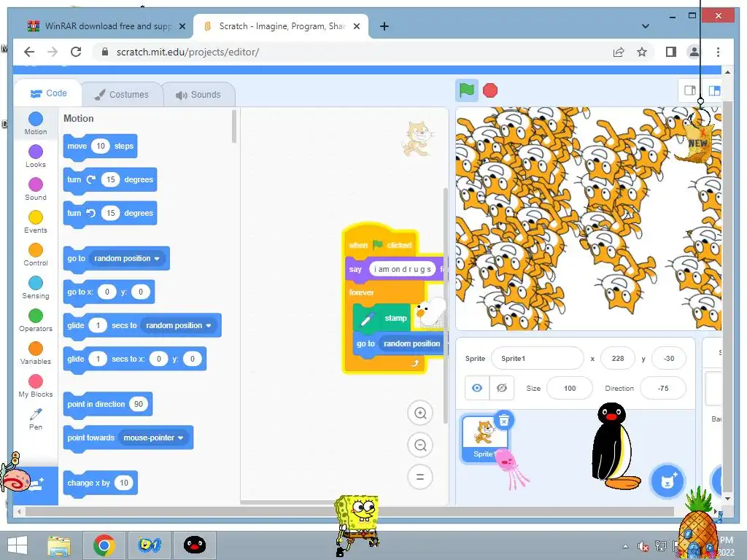Click the forever loop block
Image resolution: width=747 pixels, height=560 pixels.
(361, 292)
